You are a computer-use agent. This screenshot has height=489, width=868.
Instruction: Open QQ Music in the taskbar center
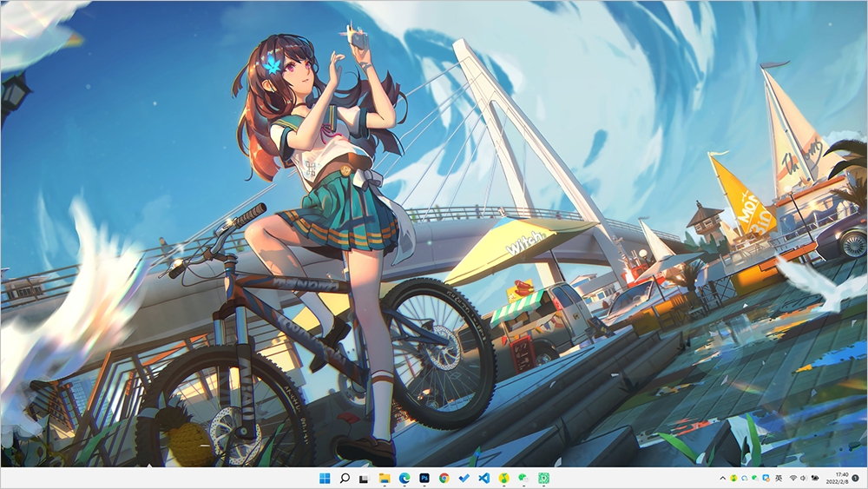pyautogui.click(x=503, y=478)
